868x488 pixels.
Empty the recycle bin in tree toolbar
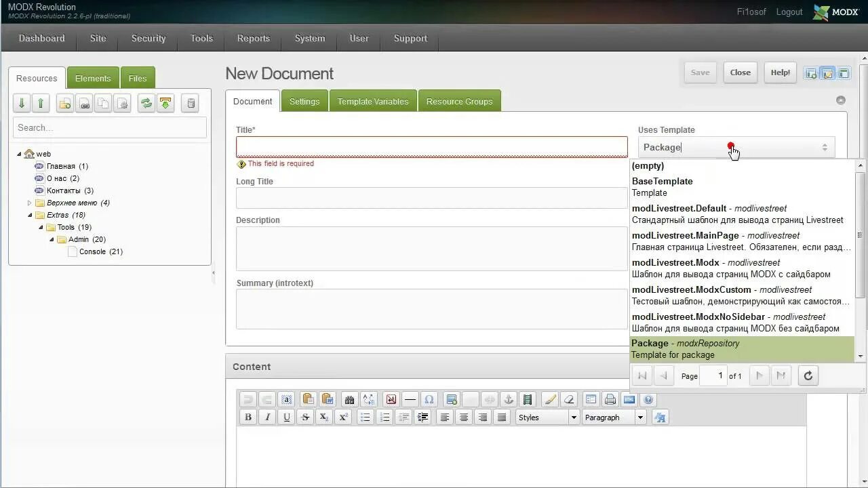[191, 103]
